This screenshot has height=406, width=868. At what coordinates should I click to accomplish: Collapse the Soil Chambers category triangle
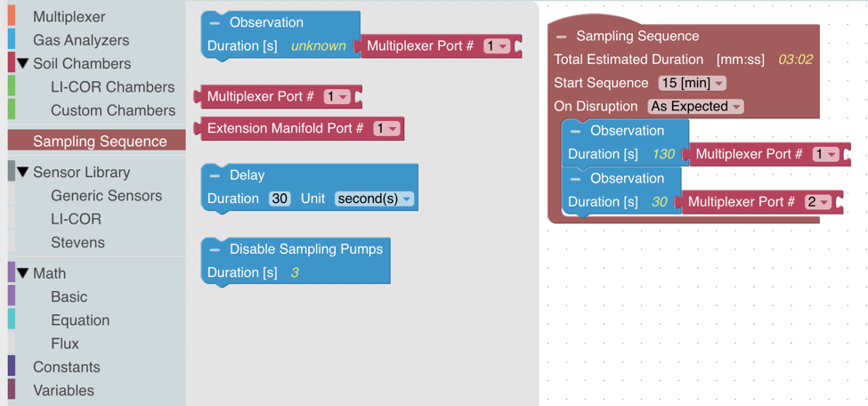tap(23, 64)
